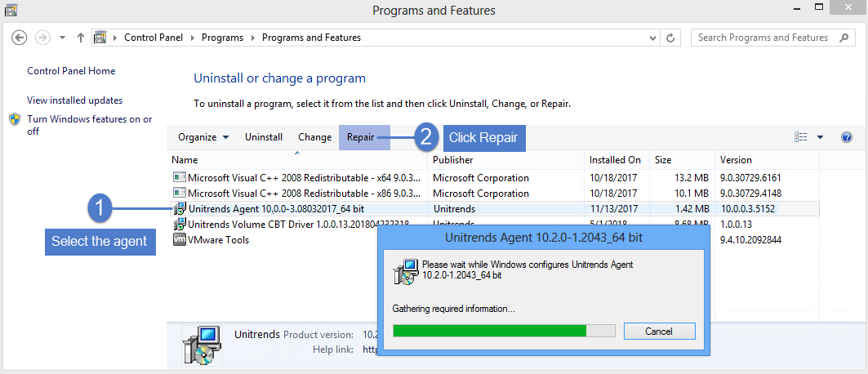Select VMware Tools in the list
The height and width of the screenshot is (374, 868).
tap(218, 239)
